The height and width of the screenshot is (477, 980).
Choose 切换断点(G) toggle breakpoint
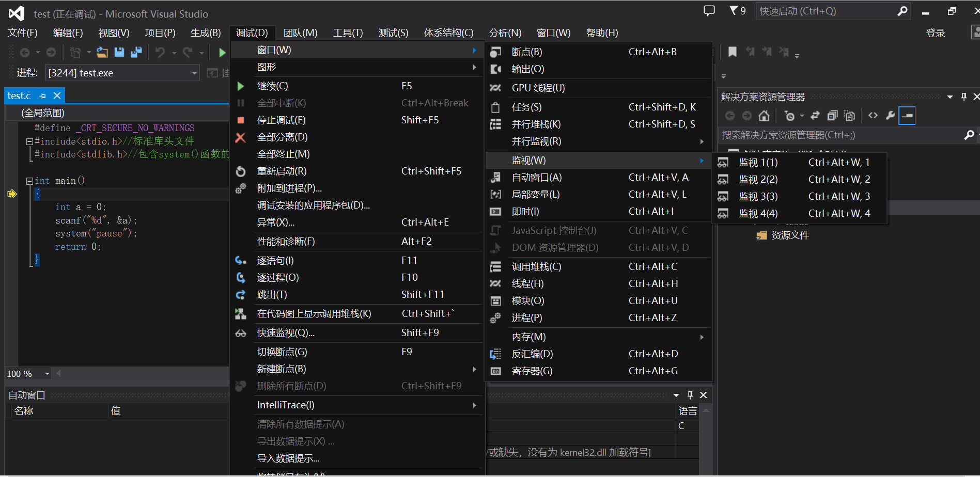click(356, 352)
